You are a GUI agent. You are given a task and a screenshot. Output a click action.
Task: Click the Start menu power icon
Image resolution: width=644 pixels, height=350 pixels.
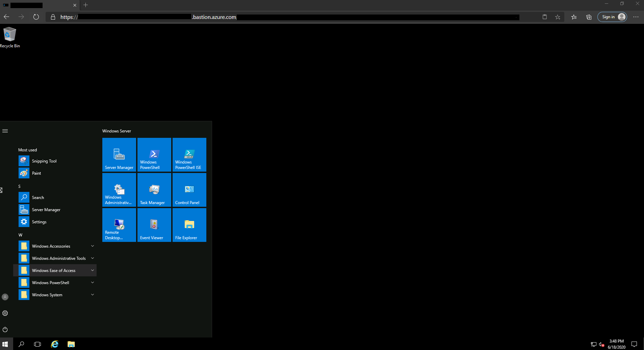(x=5, y=329)
